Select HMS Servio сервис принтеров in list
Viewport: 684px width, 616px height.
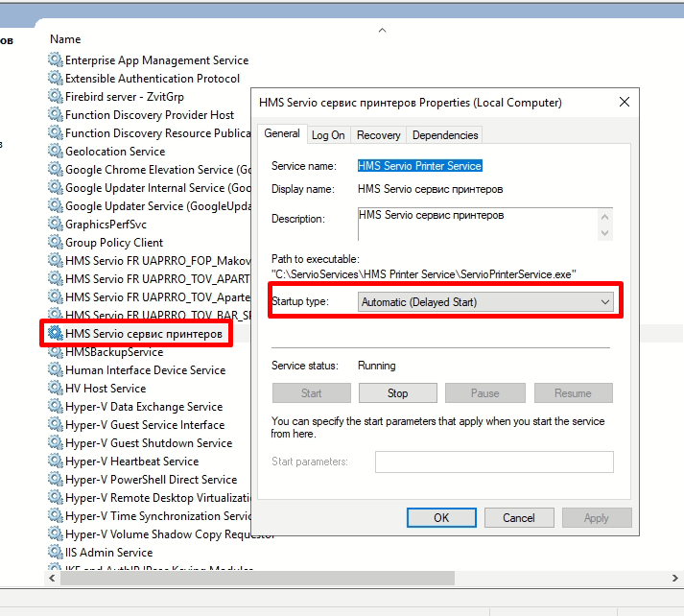pyautogui.click(x=144, y=334)
